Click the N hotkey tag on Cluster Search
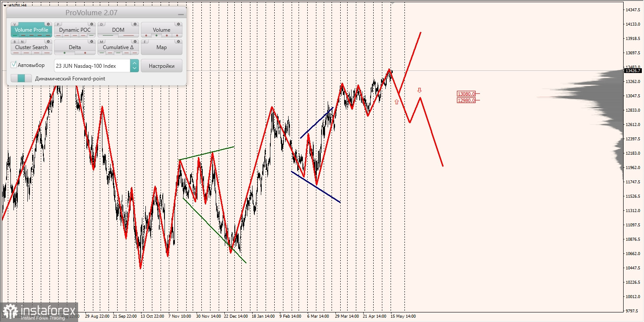 click(22, 42)
